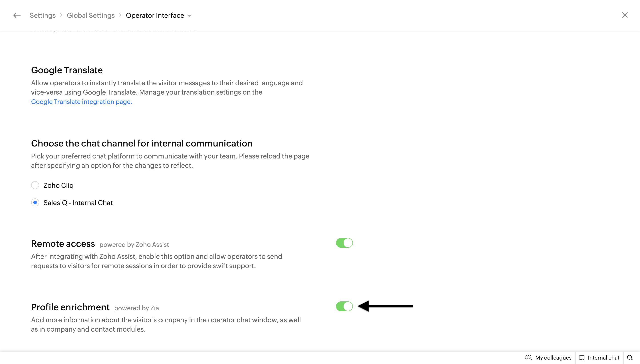
Task: Click the Internal chat bubble icon
Action: 581,358
